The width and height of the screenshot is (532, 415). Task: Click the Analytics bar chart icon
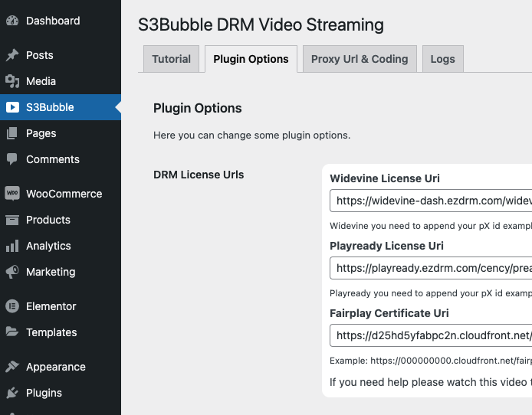click(12, 246)
